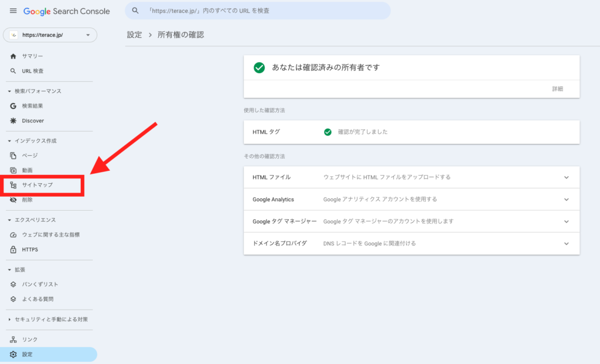Click the padlock icon beside HTTPS
The height and width of the screenshot is (364, 600).
pos(13,250)
